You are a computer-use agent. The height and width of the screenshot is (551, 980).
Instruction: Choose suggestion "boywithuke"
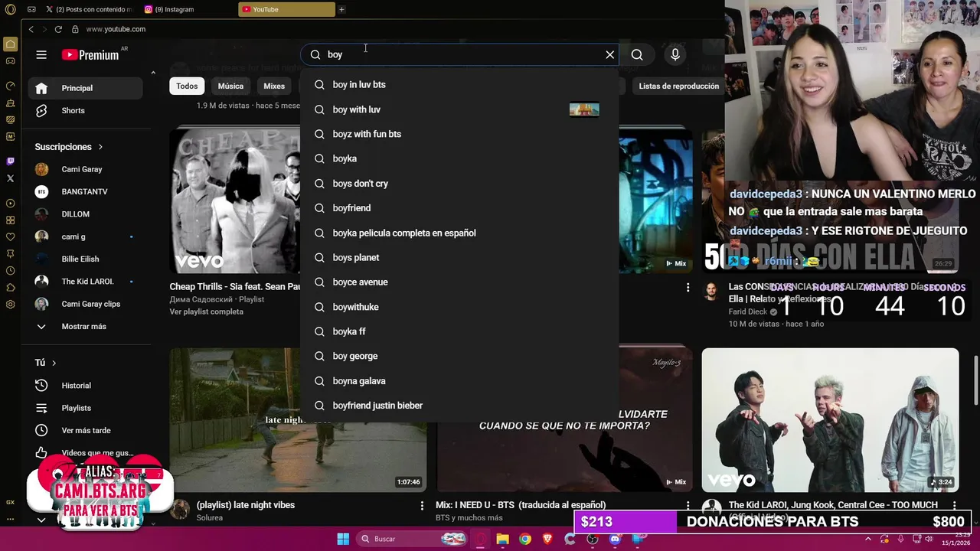coord(459,307)
